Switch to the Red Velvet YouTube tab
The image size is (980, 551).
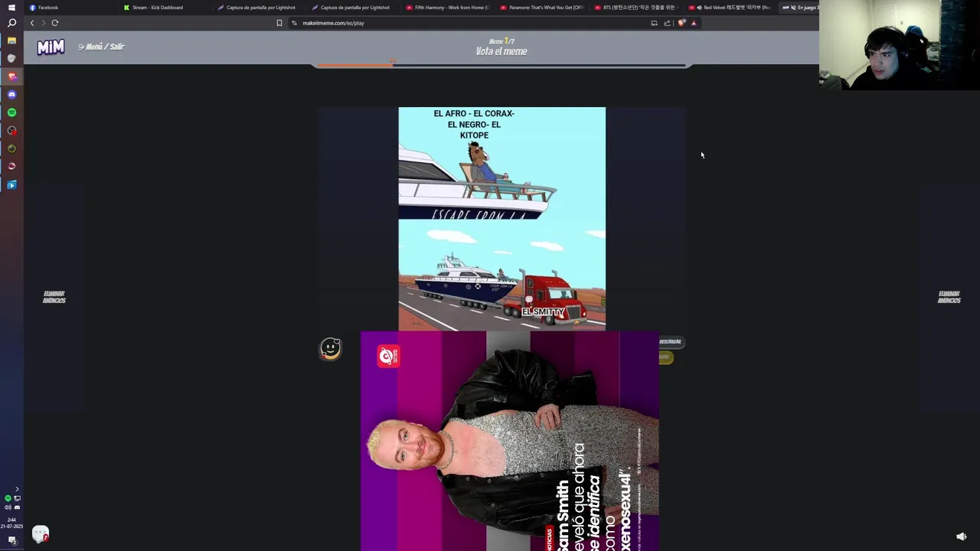[730, 8]
